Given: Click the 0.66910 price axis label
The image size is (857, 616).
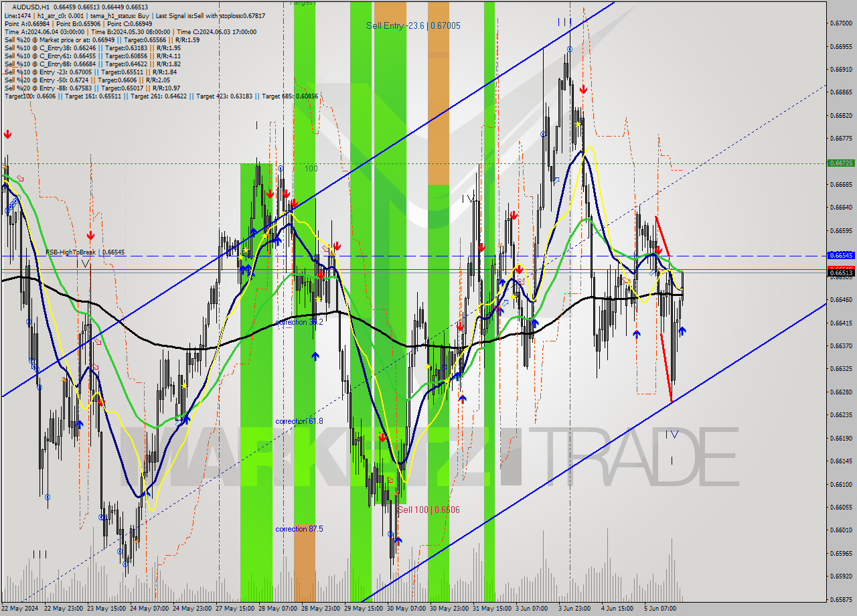Looking at the screenshot, I should point(841,69).
